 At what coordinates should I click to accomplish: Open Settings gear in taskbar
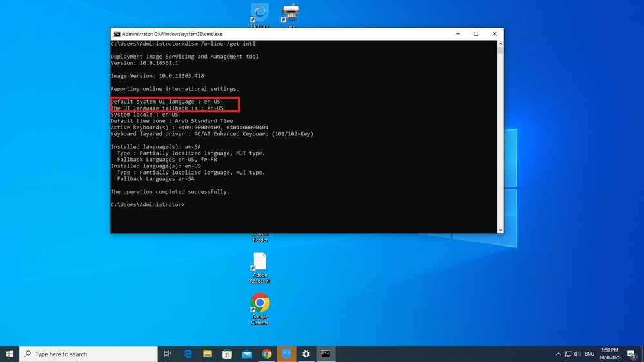[x=306, y=354]
